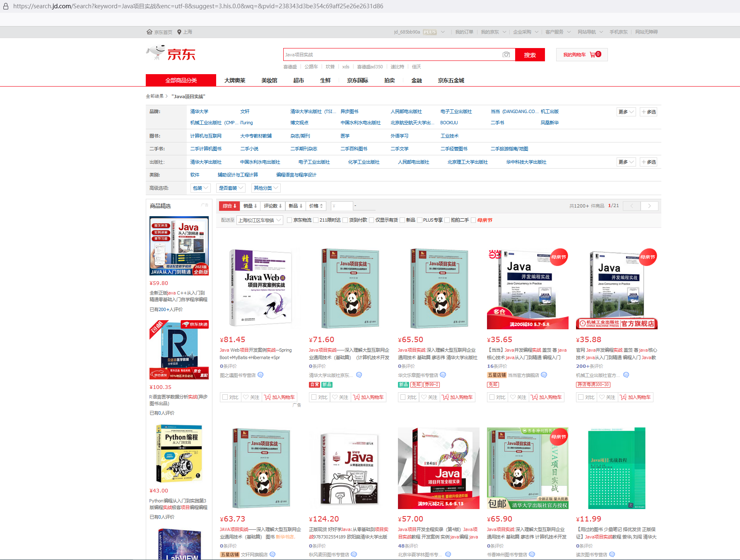
Task: Go to next results page arrow
Action: (649, 206)
